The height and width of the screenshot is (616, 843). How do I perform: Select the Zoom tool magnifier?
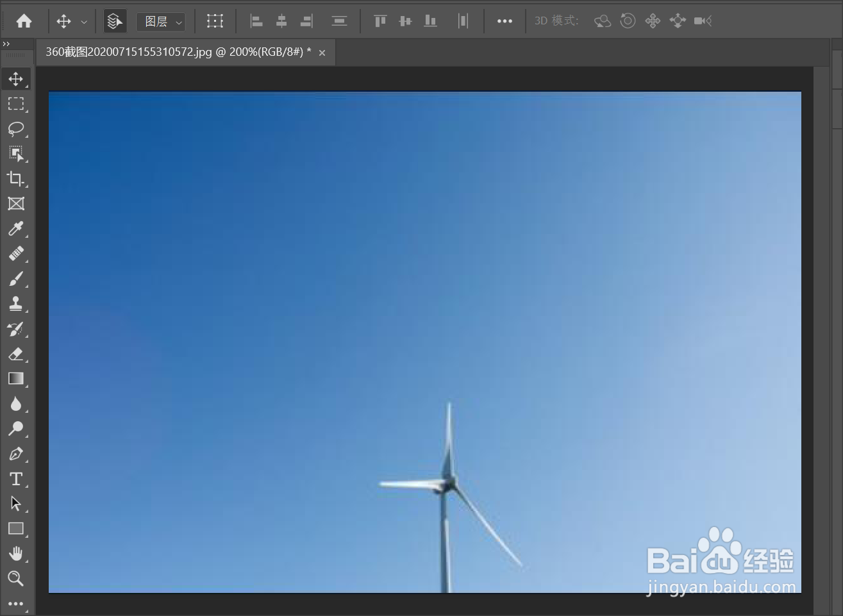coord(16,579)
